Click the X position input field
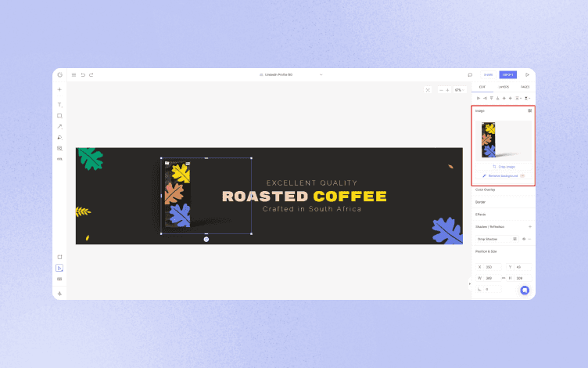Image resolution: width=588 pixels, height=368 pixels. (x=489, y=267)
